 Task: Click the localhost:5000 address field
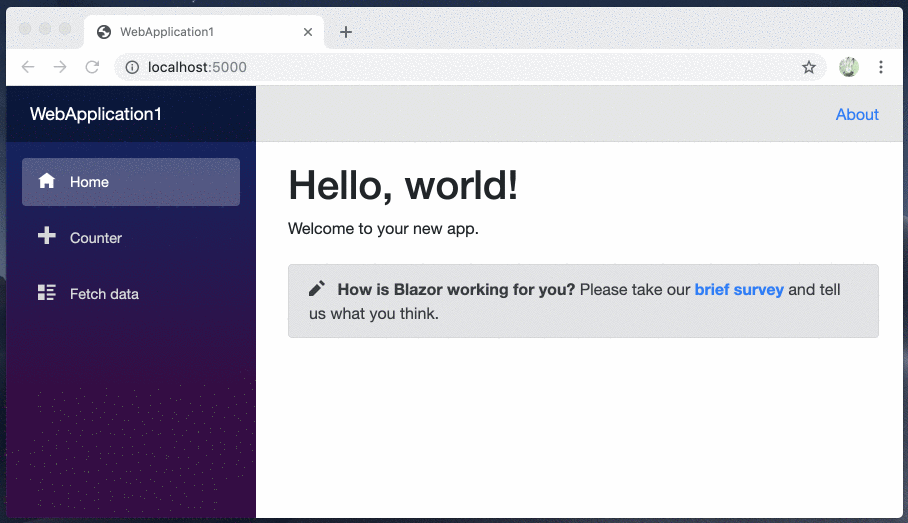pos(470,67)
